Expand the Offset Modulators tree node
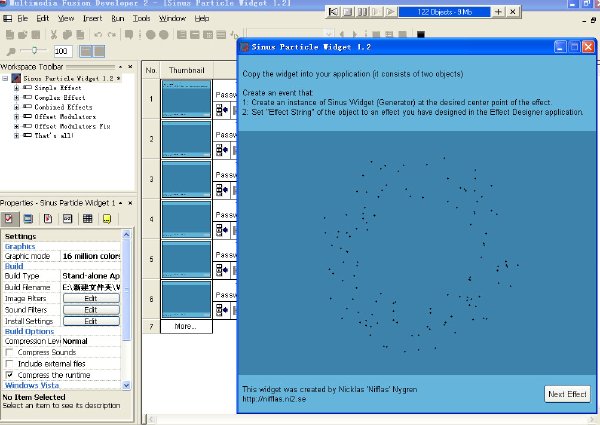The width and height of the screenshot is (600, 425). click(x=16, y=117)
